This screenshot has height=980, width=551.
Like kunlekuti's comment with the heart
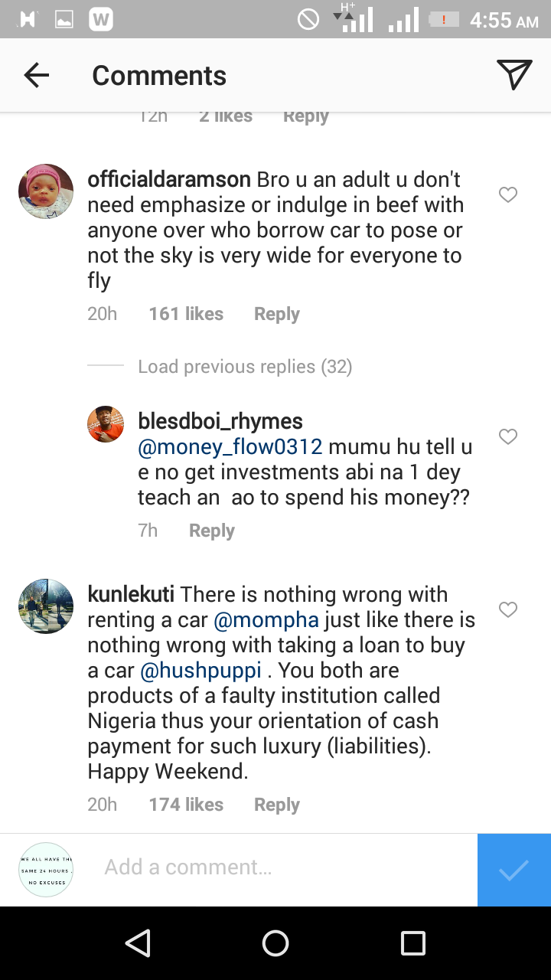click(x=507, y=609)
